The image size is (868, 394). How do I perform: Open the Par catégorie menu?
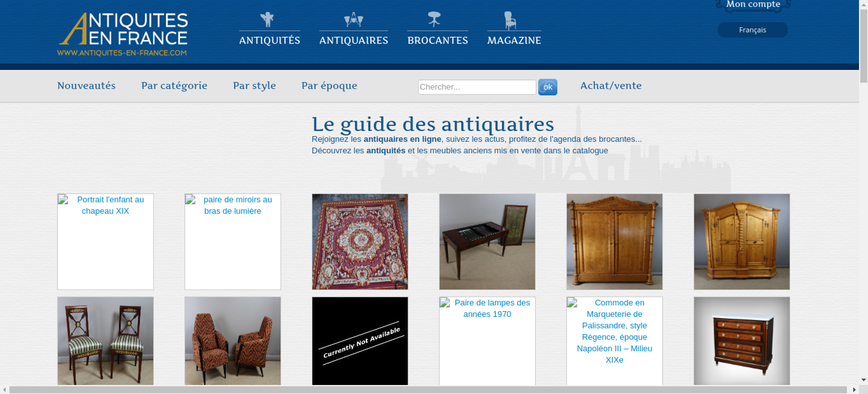tap(174, 85)
